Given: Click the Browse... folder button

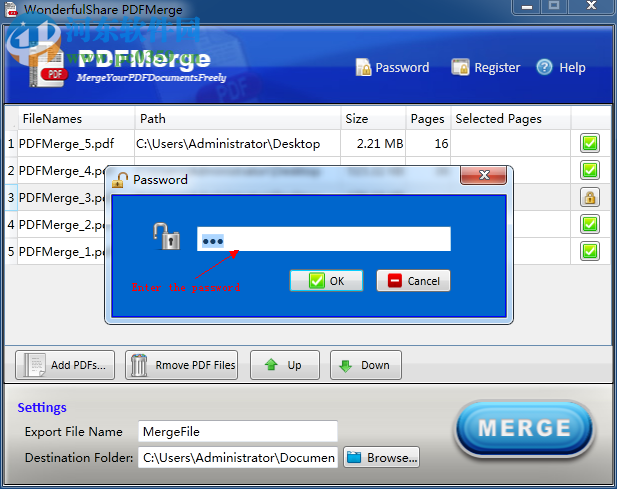Looking at the screenshot, I should point(381,457).
